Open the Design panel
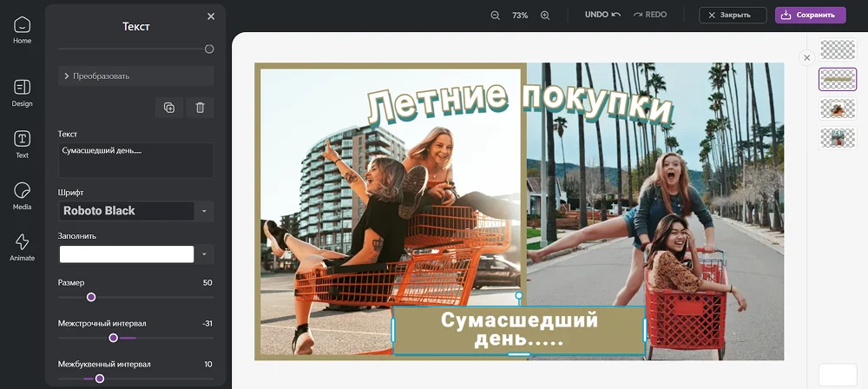The height and width of the screenshot is (389, 868). [22, 92]
